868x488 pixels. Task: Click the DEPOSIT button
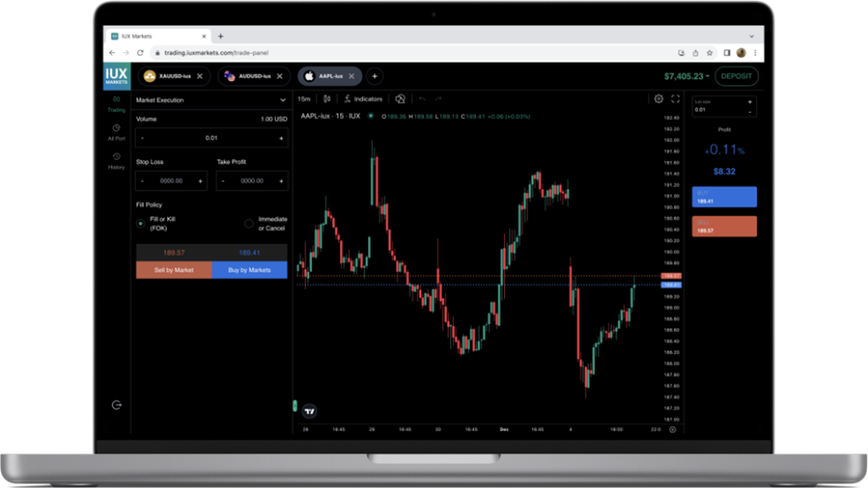pyautogui.click(x=736, y=77)
